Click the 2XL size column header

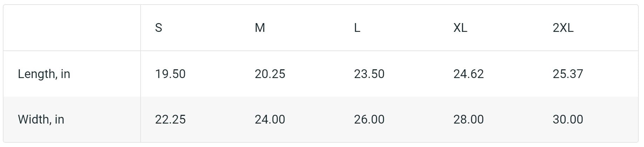[563, 28]
